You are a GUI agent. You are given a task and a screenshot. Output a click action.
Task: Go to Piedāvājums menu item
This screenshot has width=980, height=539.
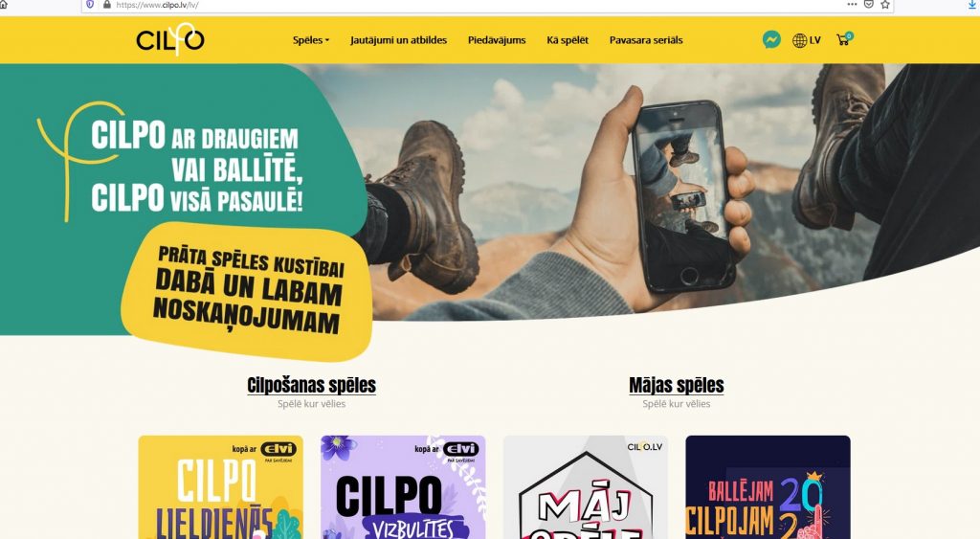click(497, 40)
